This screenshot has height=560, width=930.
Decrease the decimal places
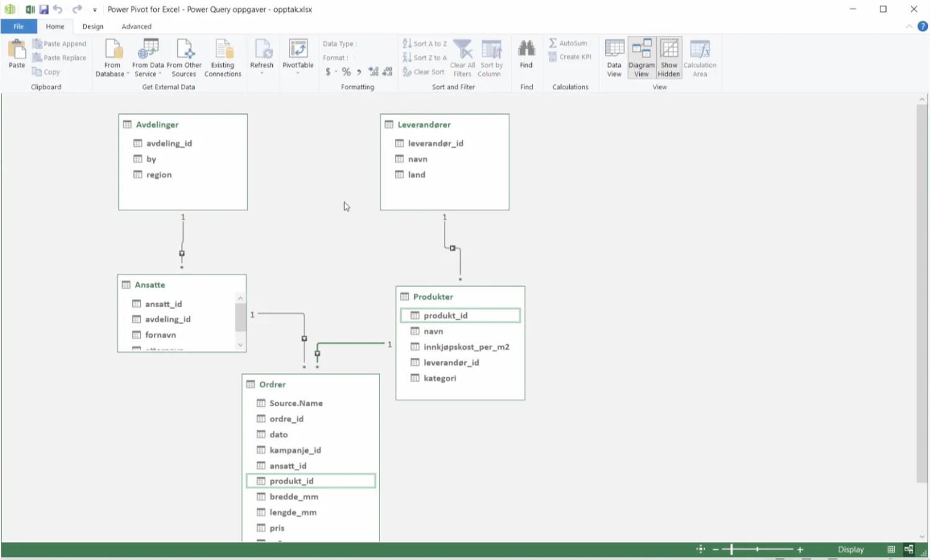point(387,72)
